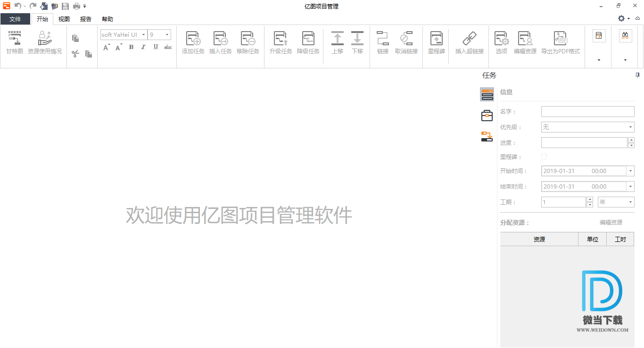Toggle strikethrough formatting
Screen dimensions: 644x348
(x=168, y=47)
